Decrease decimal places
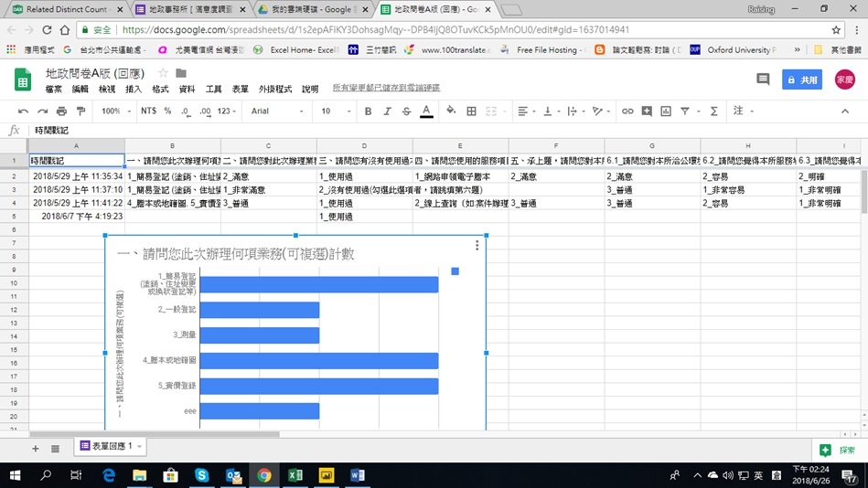The image size is (868, 488). click(x=186, y=111)
